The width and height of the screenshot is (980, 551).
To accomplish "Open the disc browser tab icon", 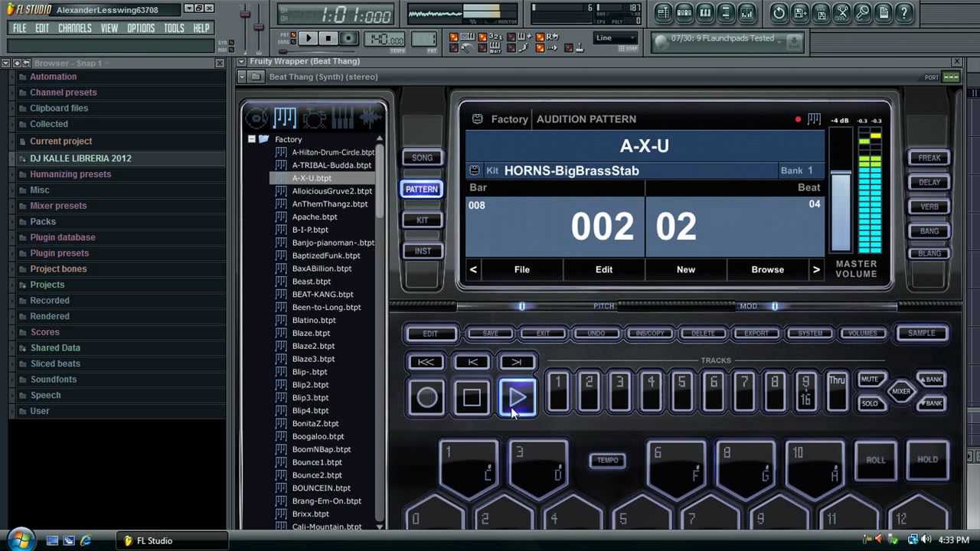I will (x=256, y=118).
